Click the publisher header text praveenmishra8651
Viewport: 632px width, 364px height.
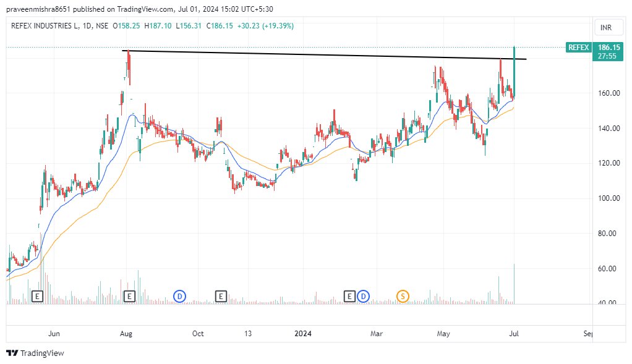pyautogui.click(x=39, y=9)
